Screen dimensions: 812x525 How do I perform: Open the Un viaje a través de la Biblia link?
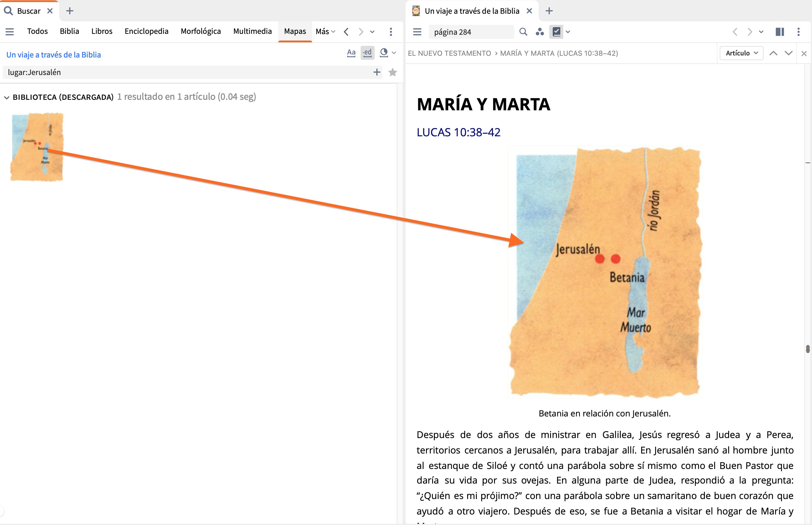[x=53, y=55]
